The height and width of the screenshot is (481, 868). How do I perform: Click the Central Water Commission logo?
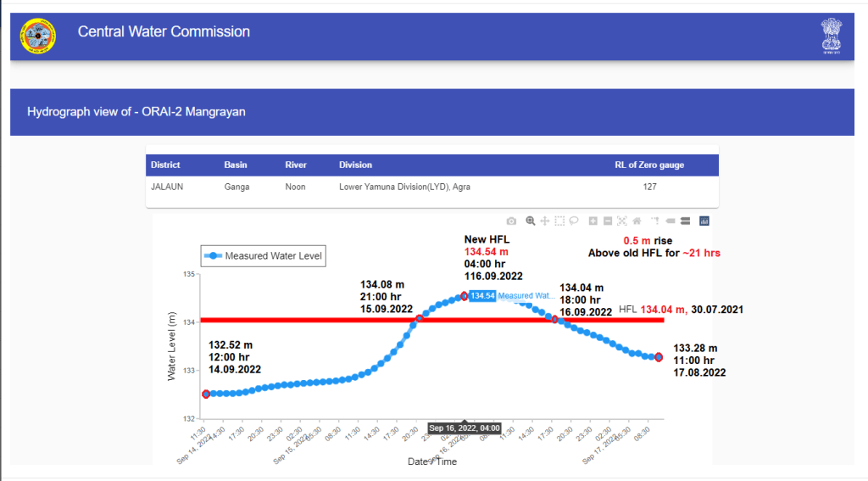[x=38, y=36]
